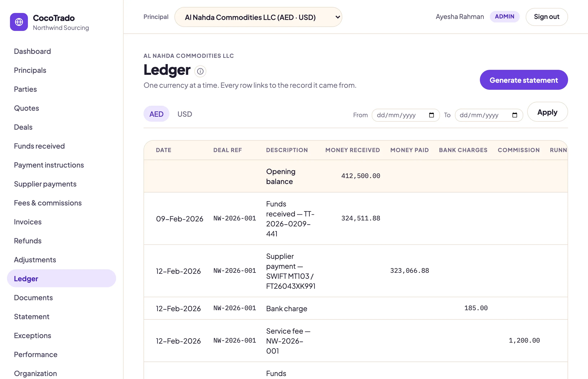Click the 09-Feb-2026 date cell
Screen dimensions: 588x379
(180, 219)
